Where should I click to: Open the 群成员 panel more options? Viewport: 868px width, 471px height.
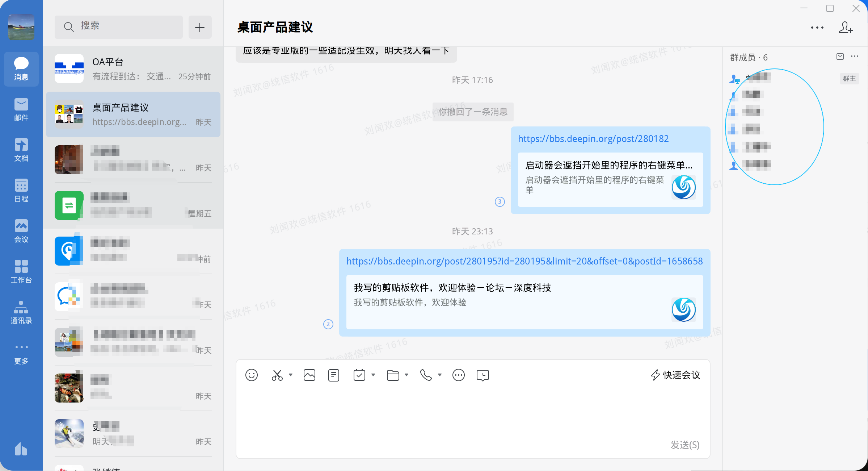(x=855, y=57)
